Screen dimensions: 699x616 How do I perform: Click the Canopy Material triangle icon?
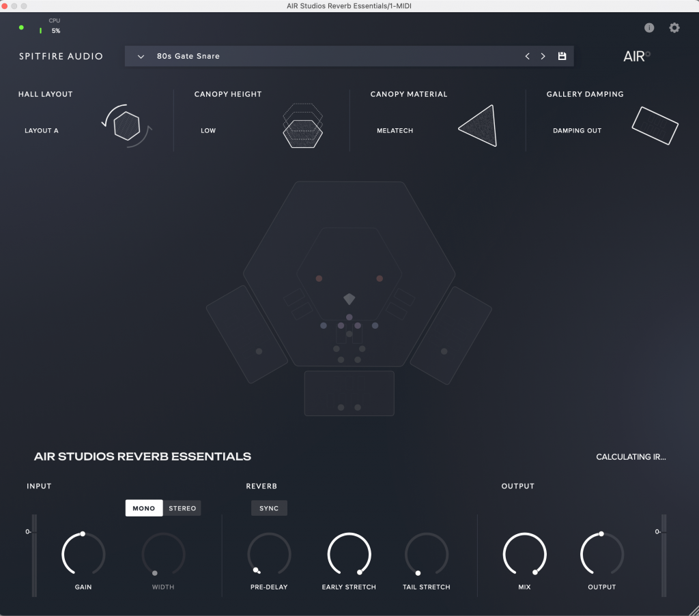(479, 126)
